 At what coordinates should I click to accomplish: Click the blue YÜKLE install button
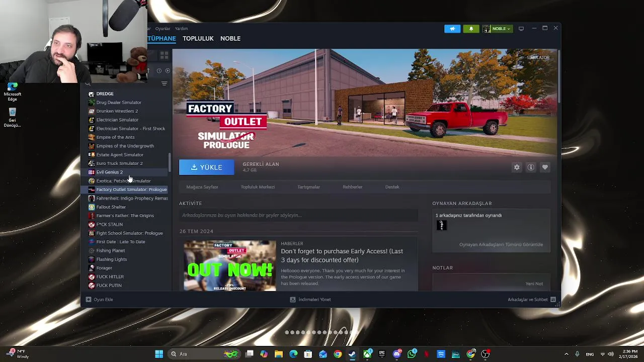(207, 167)
